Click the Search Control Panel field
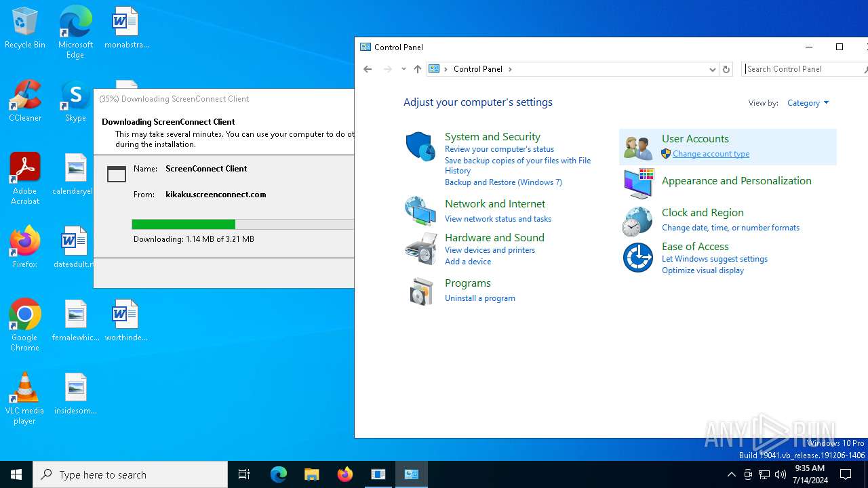This screenshot has width=868, height=488. click(x=804, y=69)
